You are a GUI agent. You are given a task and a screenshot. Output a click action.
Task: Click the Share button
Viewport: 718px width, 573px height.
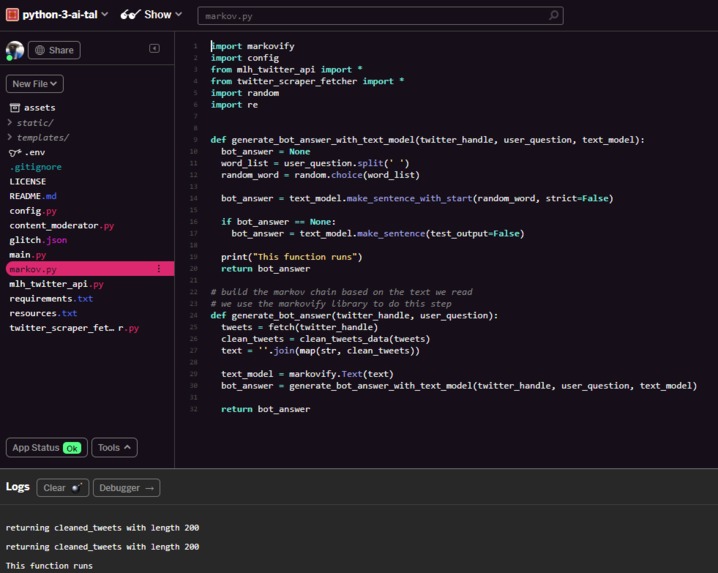[x=54, y=50]
